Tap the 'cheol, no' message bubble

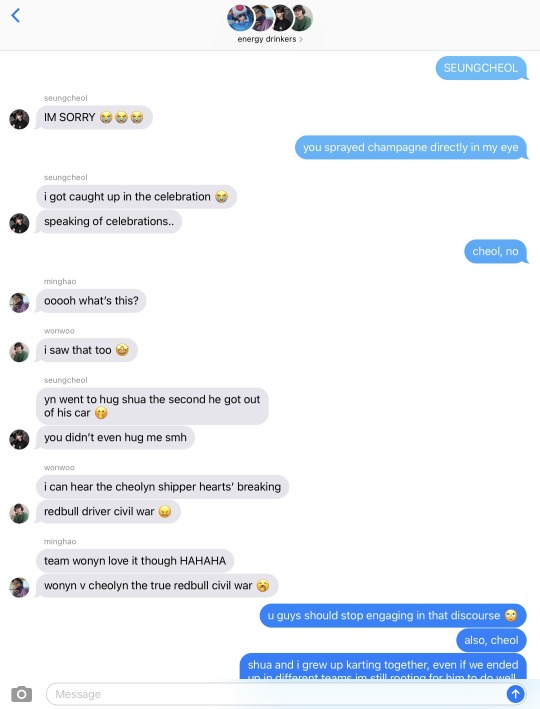(x=496, y=251)
